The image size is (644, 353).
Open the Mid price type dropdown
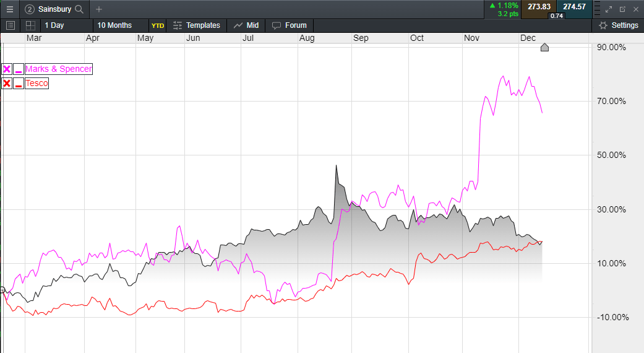[x=246, y=25]
